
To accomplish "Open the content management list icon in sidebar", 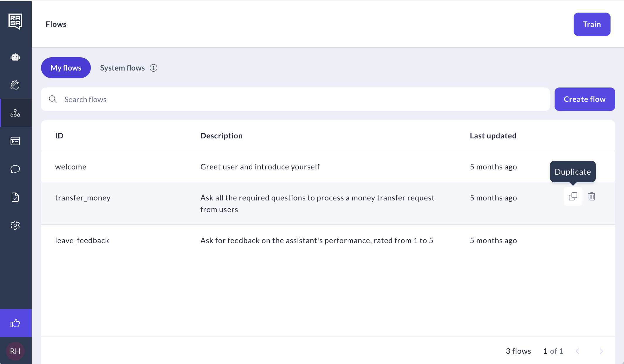I will pos(15,141).
